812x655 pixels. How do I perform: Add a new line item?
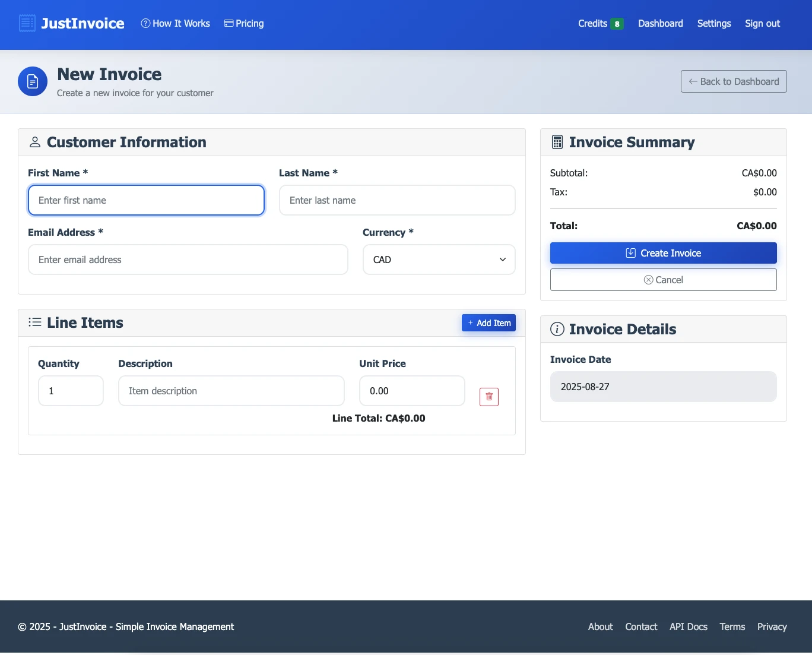point(489,323)
